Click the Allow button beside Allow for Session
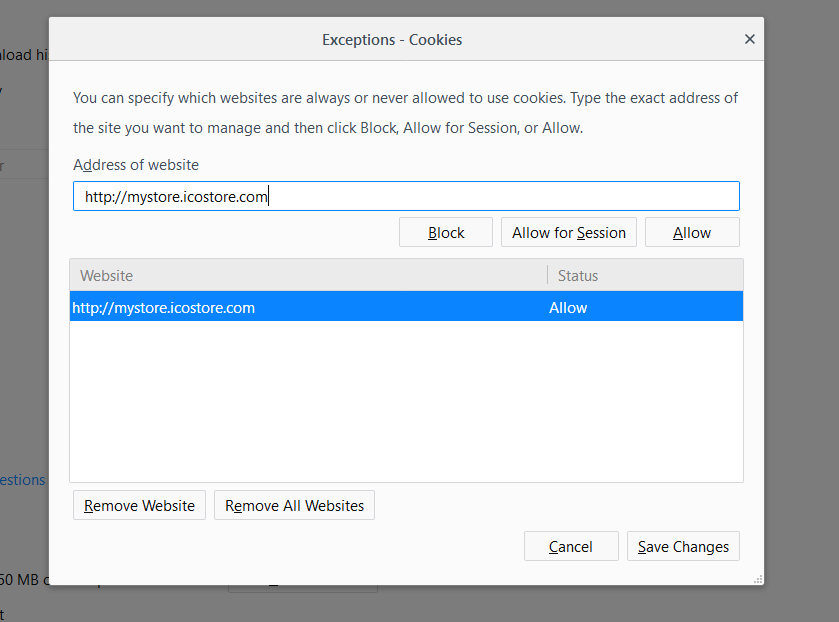The width and height of the screenshot is (839, 622). [691, 232]
